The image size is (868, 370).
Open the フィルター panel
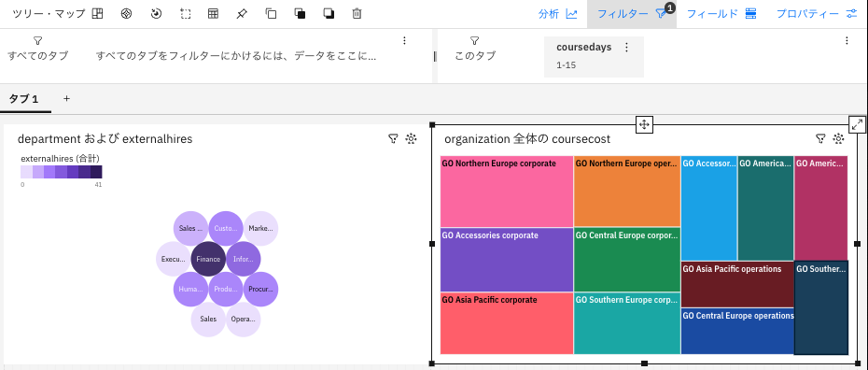coord(632,14)
